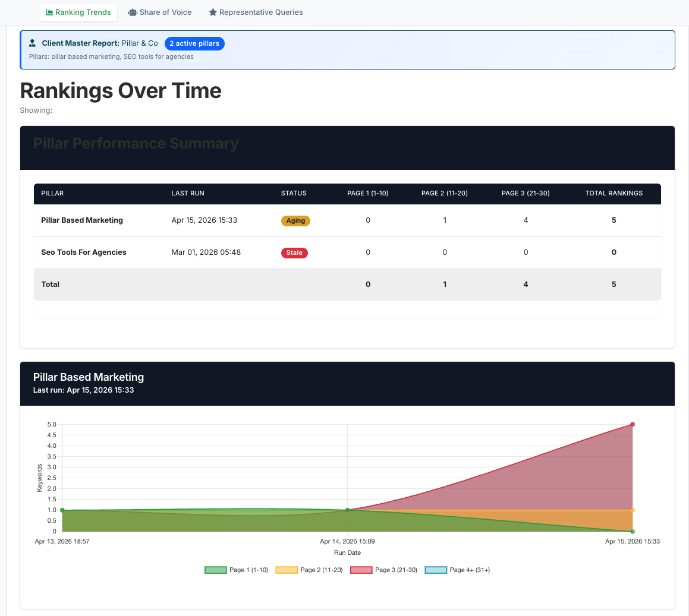Open the Ranking Trends tab
Viewport: 689px width, 616px height.
click(78, 12)
